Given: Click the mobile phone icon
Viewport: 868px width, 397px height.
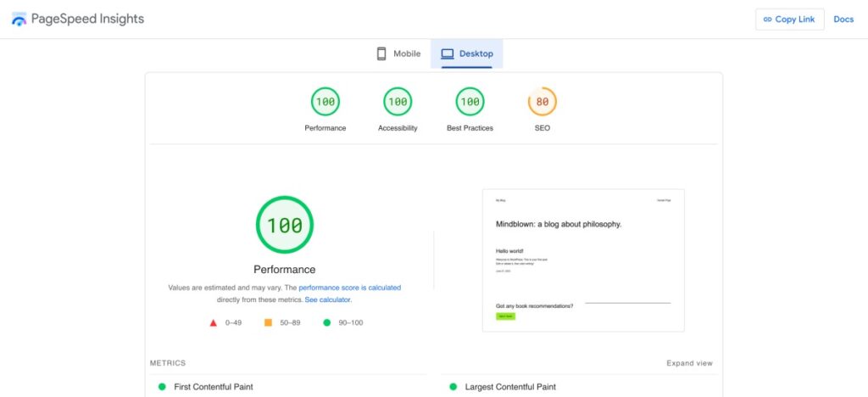Looking at the screenshot, I should (x=381, y=53).
